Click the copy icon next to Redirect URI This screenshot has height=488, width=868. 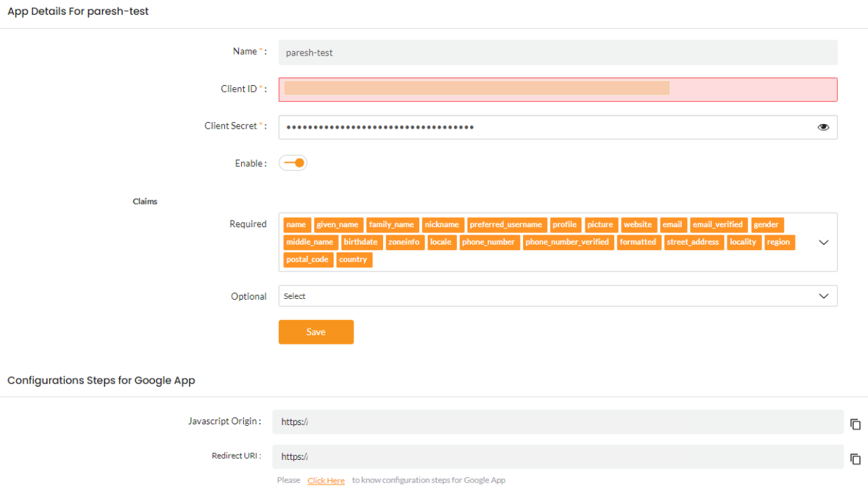pyautogui.click(x=855, y=459)
